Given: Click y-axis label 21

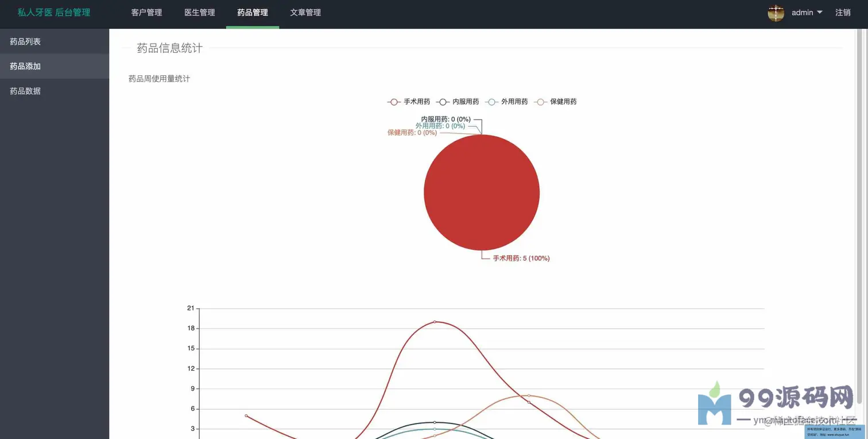Looking at the screenshot, I should (x=191, y=309).
